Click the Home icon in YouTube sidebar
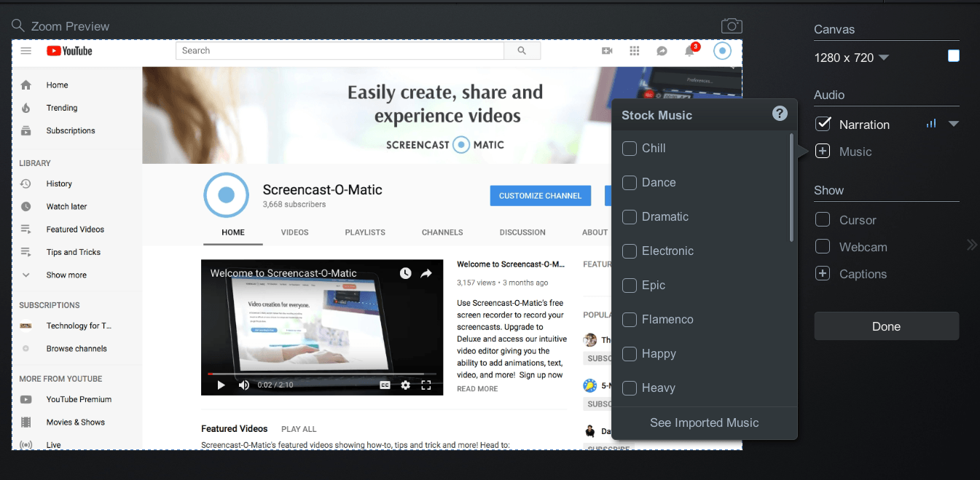The image size is (980, 480). [26, 85]
